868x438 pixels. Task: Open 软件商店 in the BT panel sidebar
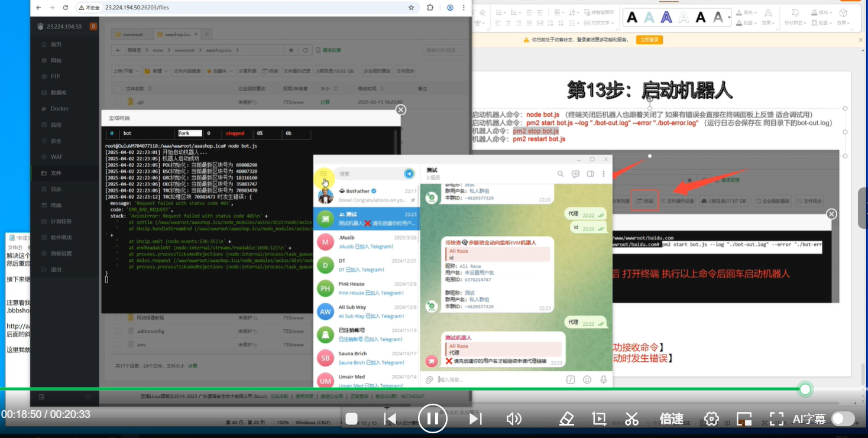[x=61, y=238]
